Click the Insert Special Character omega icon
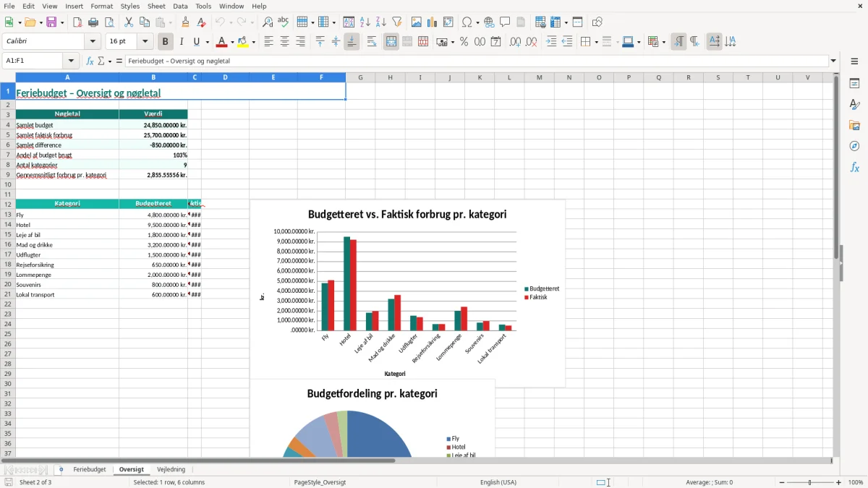Screen dimensions: 868x488 click(x=467, y=22)
